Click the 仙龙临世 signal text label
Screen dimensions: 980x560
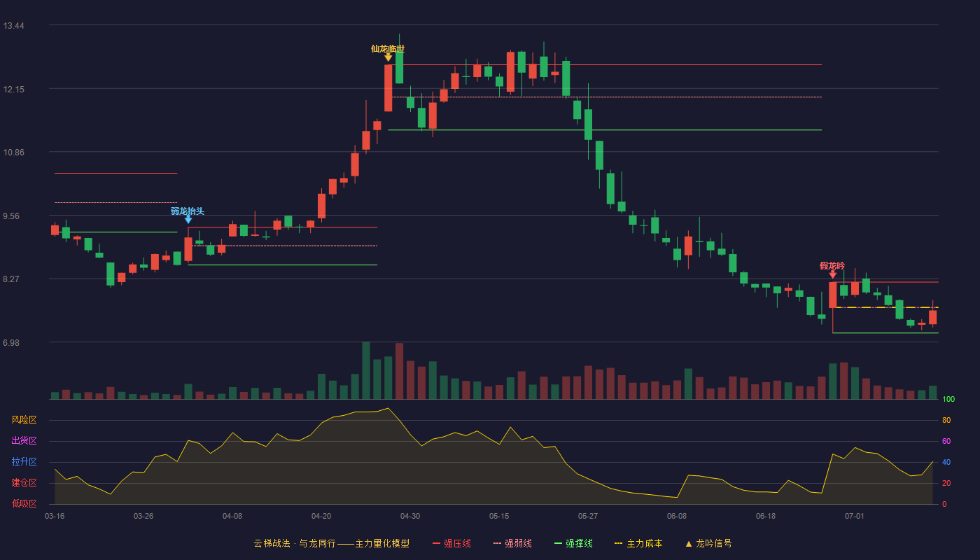(x=388, y=49)
